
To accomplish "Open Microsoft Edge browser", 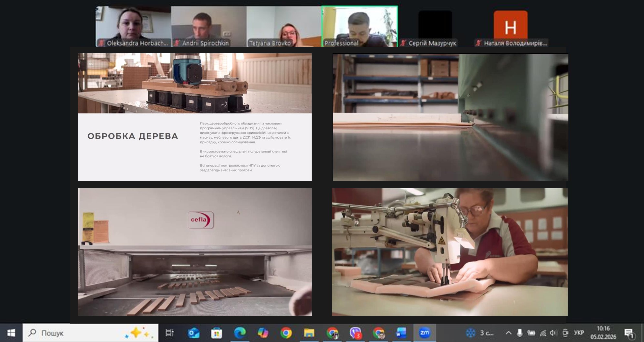I will (240, 333).
